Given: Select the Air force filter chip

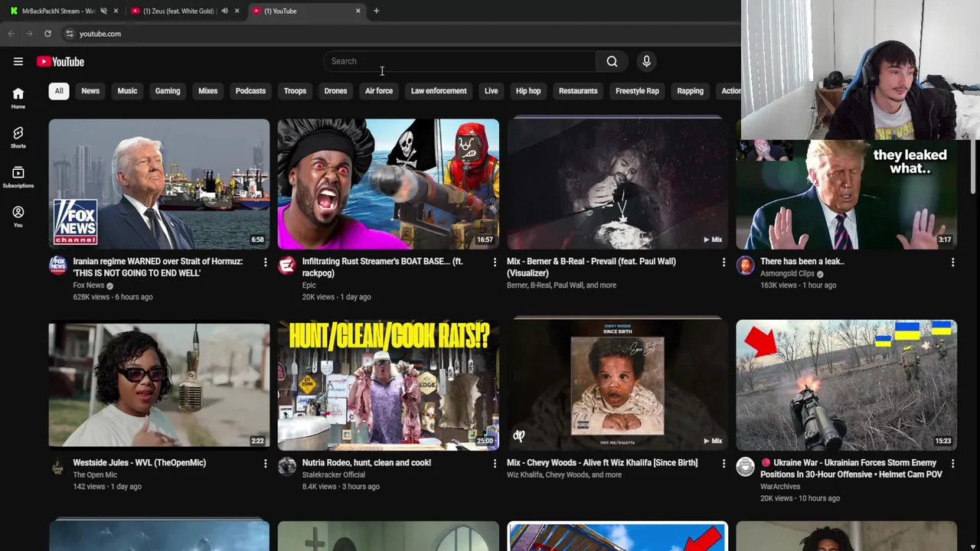Looking at the screenshot, I should [x=379, y=91].
